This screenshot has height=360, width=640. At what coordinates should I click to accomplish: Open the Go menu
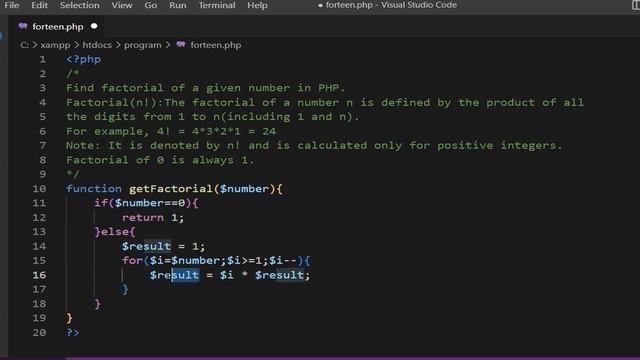(151, 5)
